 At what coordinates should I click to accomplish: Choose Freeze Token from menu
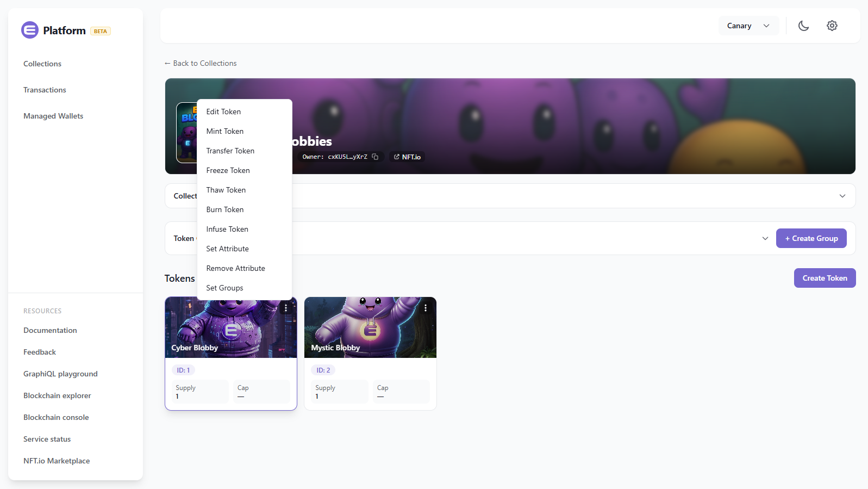pyautogui.click(x=244, y=170)
